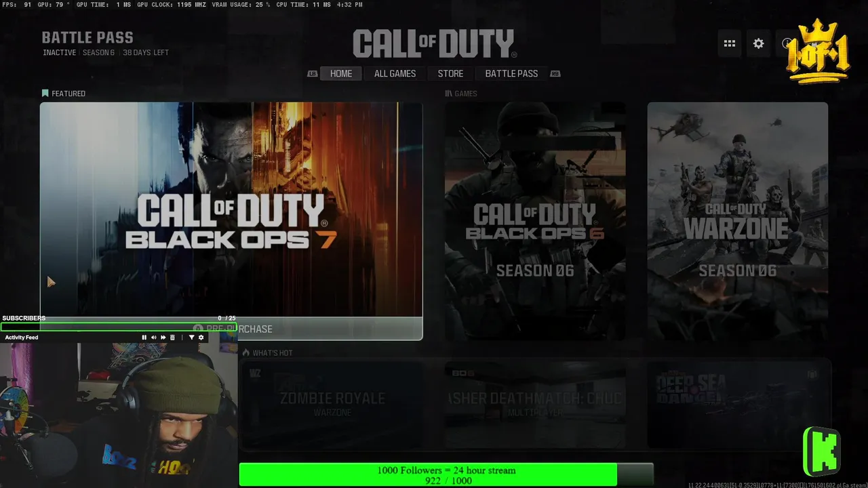This screenshot has height=488, width=868.
Task: Click the Call of Duty logo header
Action: (435, 44)
